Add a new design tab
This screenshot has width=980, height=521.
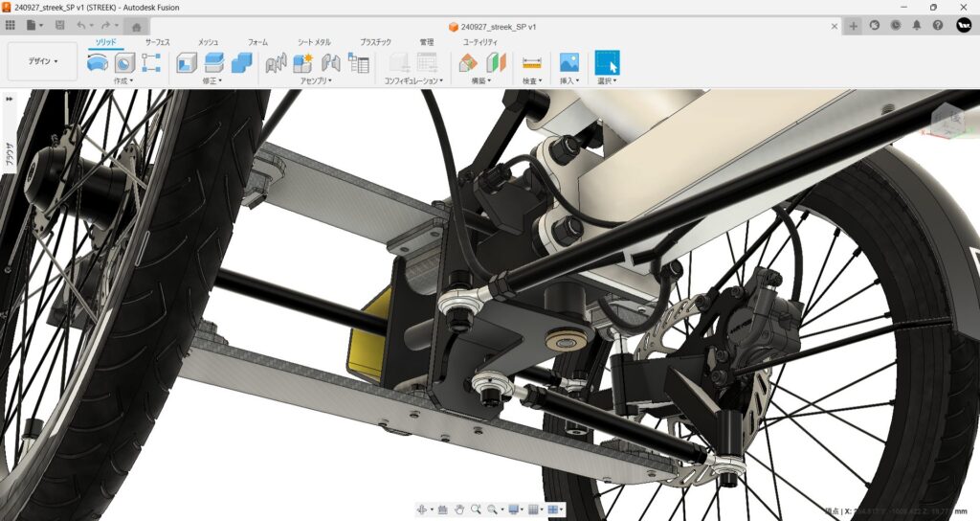pyautogui.click(x=853, y=26)
